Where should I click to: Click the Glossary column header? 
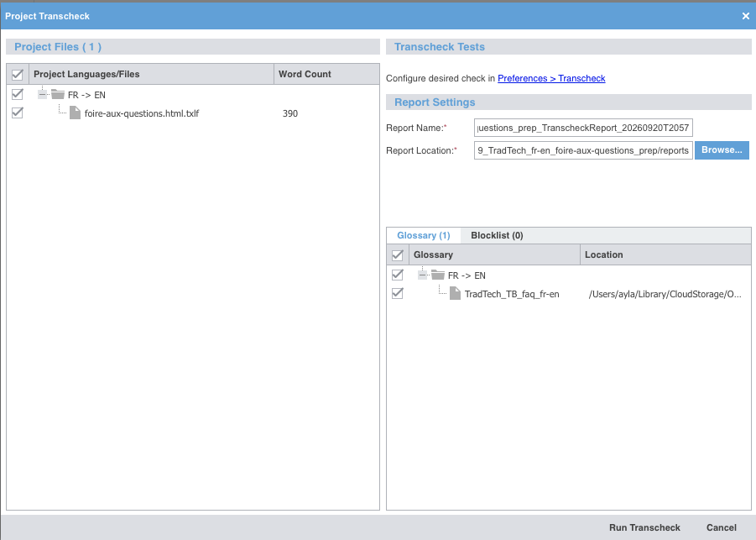point(494,254)
